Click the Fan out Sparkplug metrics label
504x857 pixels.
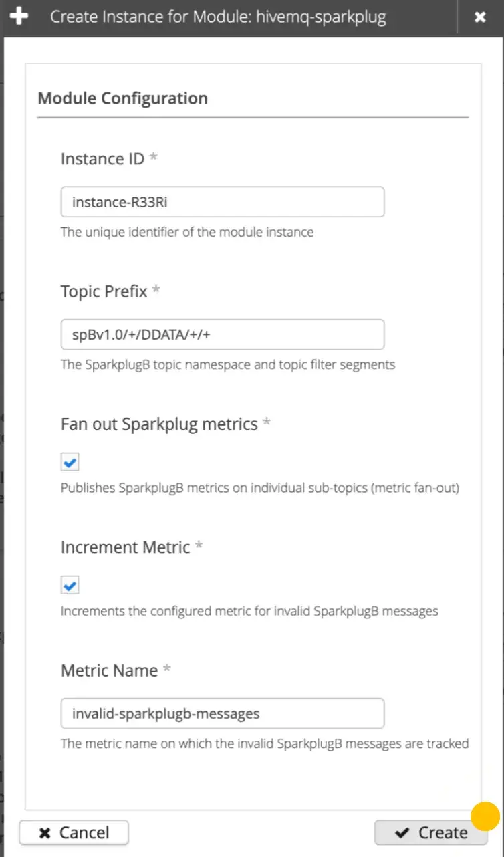[159, 424]
